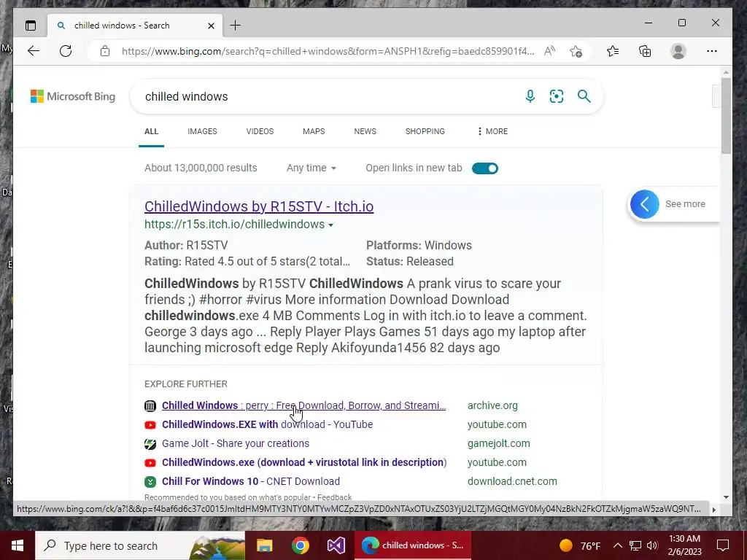The image size is (747, 560).
Task: Search using voice microphone icon
Action: (530, 96)
